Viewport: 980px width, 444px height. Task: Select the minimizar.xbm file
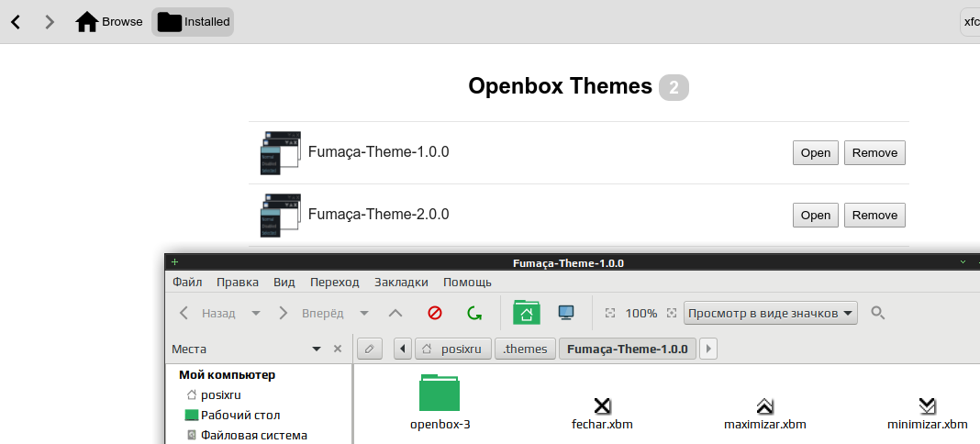point(928,414)
